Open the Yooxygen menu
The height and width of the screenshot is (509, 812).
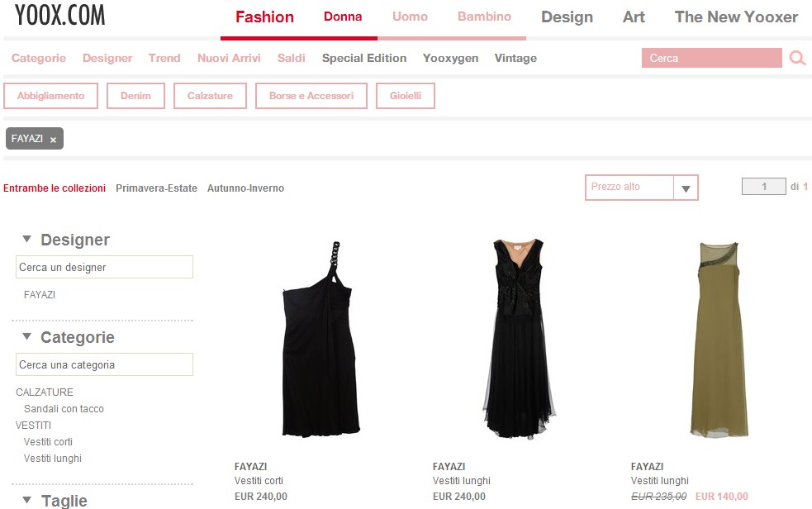(450, 58)
